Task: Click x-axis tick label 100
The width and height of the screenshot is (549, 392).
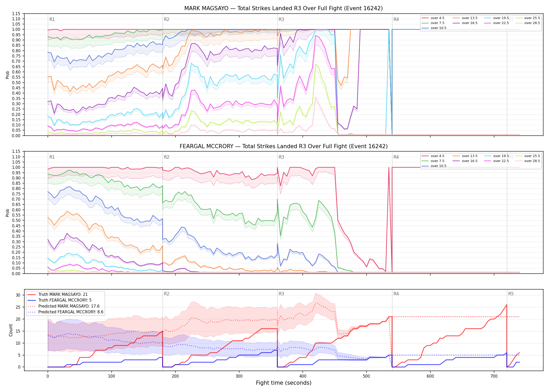Action: [112, 376]
